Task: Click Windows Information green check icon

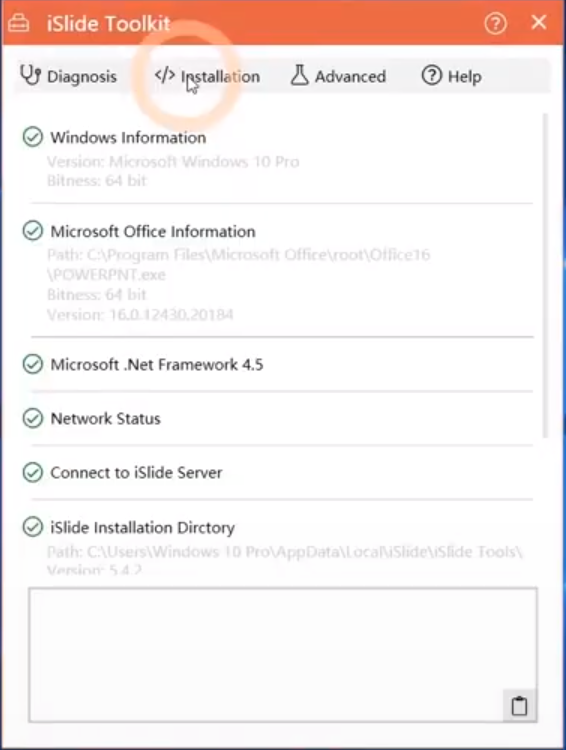Action: (x=33, y=137)
